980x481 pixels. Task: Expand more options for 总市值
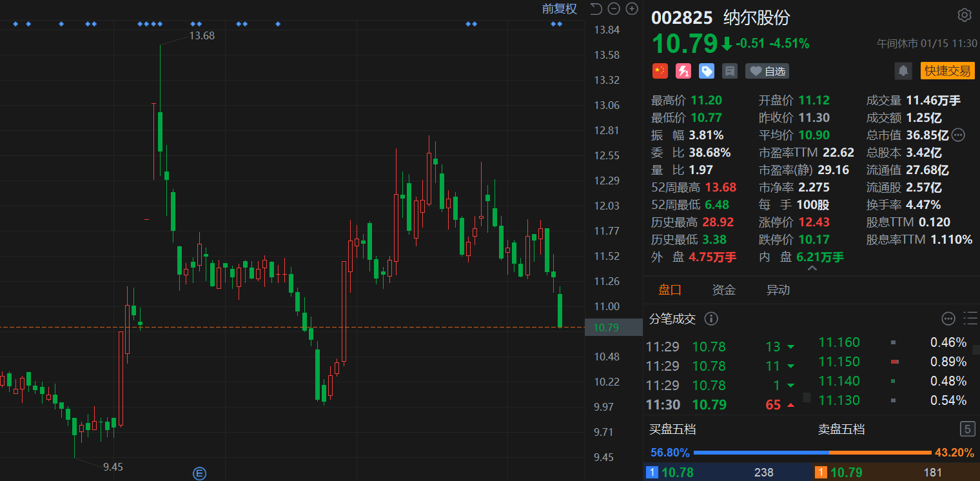(x=959, y=135)
